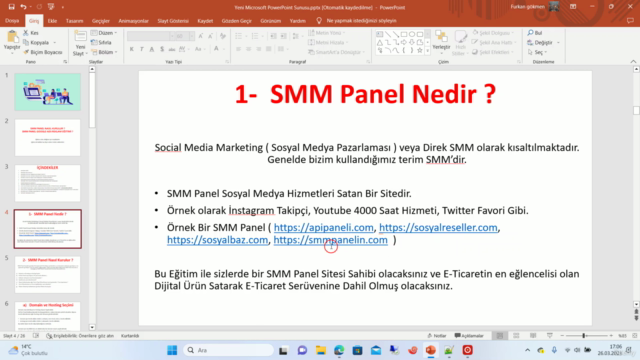Switch to Animasyonlar tab
This screenshot has width=640, height=360.
(133, 21)
